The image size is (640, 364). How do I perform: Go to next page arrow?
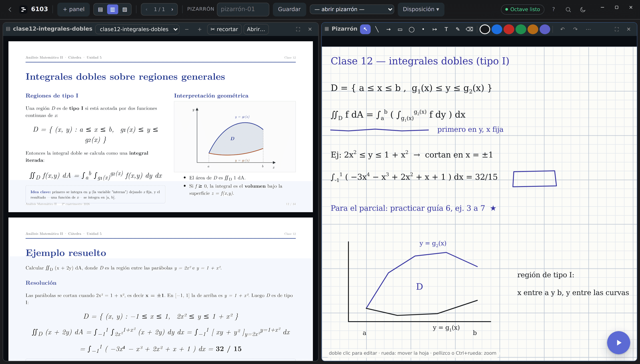click(172, 10)
